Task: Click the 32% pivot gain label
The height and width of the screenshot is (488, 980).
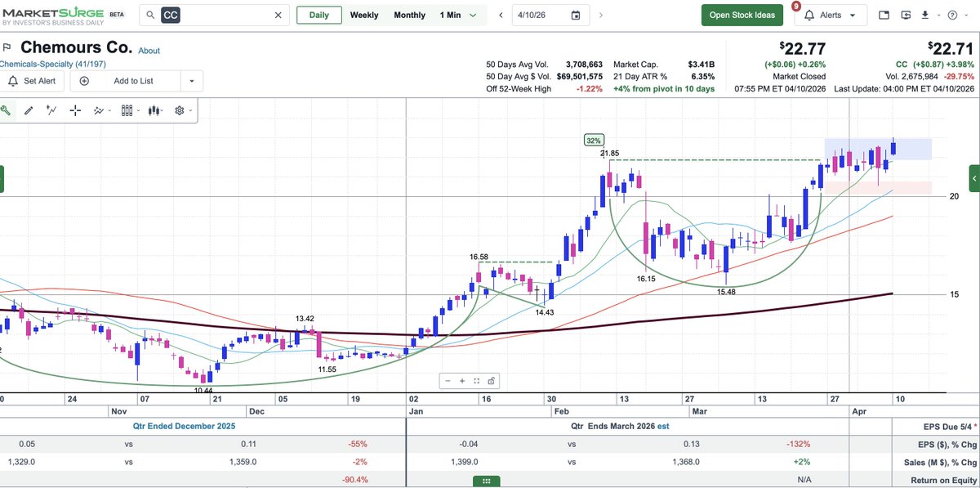Action: click(594, 141)
